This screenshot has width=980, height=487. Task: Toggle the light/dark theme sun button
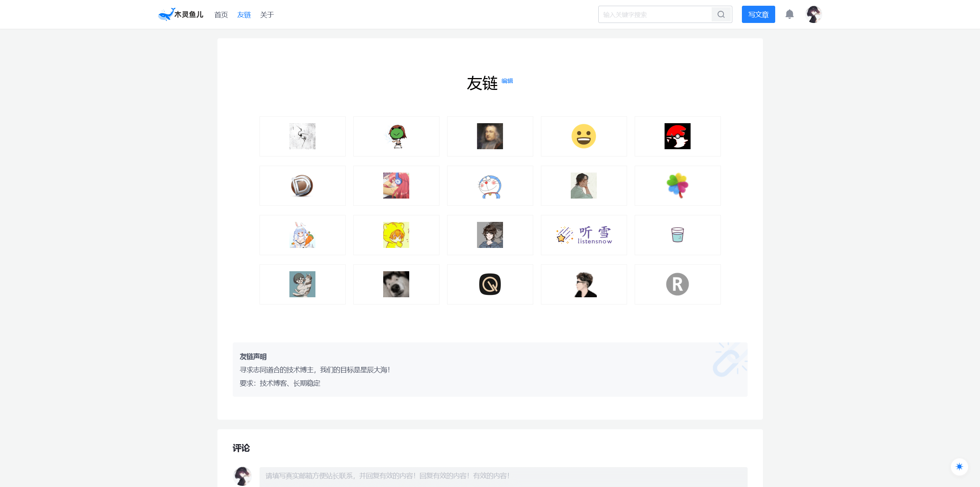[959, 467]
